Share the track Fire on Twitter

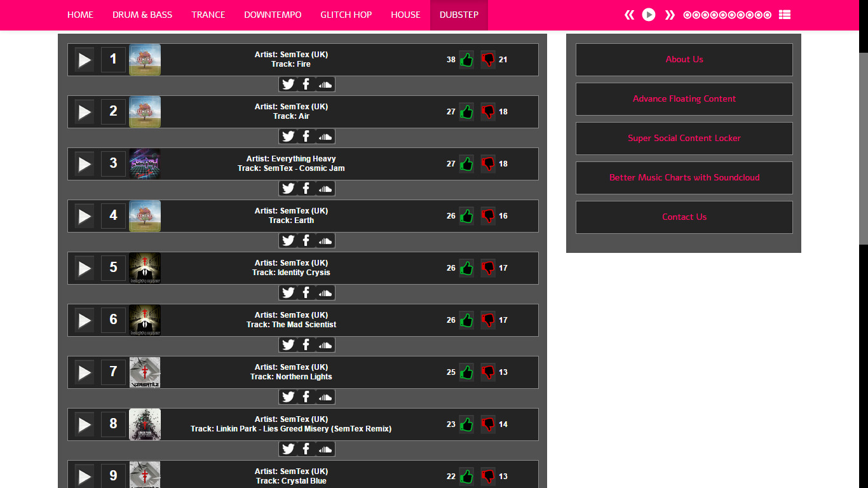coord(288,84)
